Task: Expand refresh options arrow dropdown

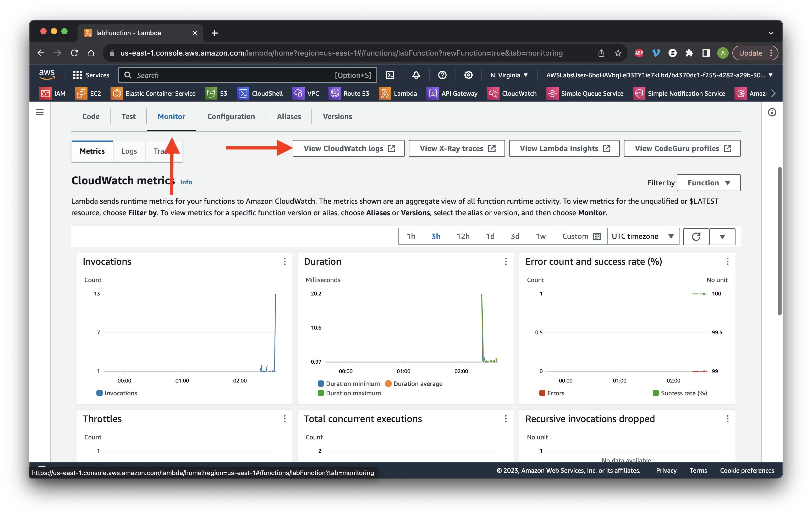Action: (722, 236)
